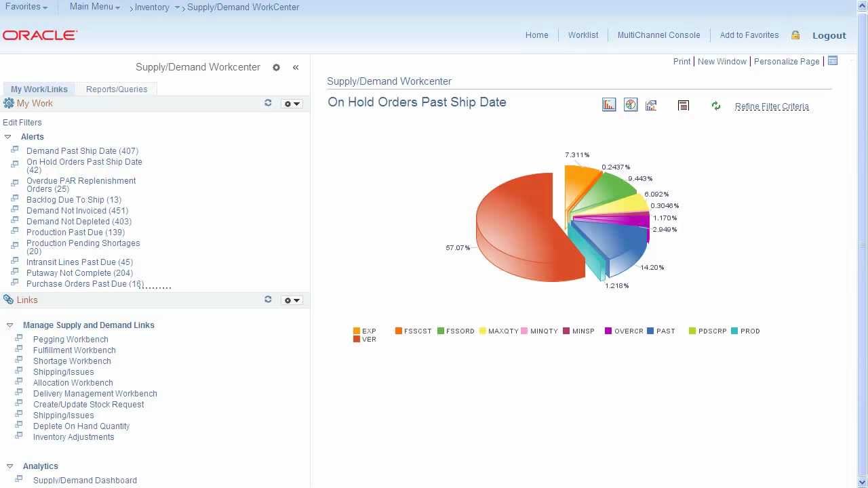
Task: Click the PROD legend color swatch
Action: pos(734,331)
